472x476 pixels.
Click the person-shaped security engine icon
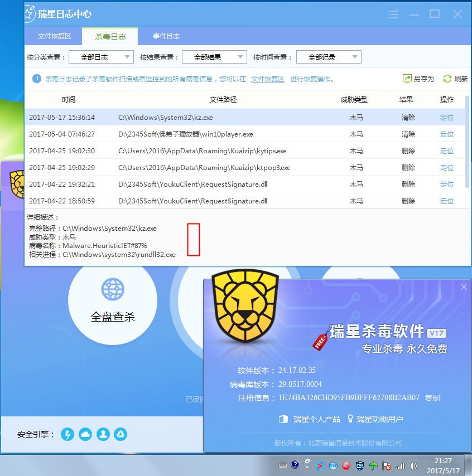tap(103, 434)
